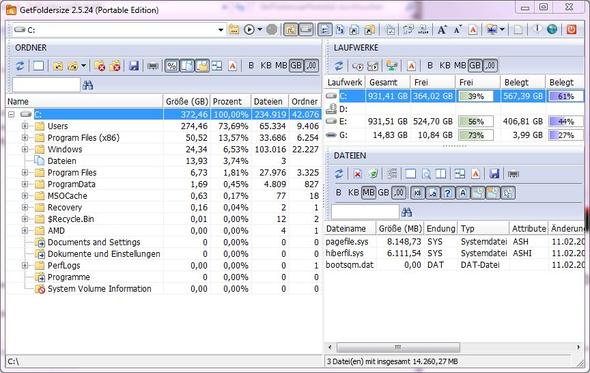
Task: Click refresh icon in ORDNER toolbar
Action: coord(20,66)
